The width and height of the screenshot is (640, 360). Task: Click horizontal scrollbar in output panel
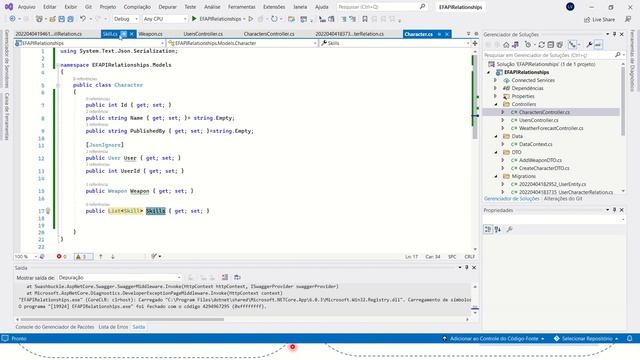click(x=122, y=319)
